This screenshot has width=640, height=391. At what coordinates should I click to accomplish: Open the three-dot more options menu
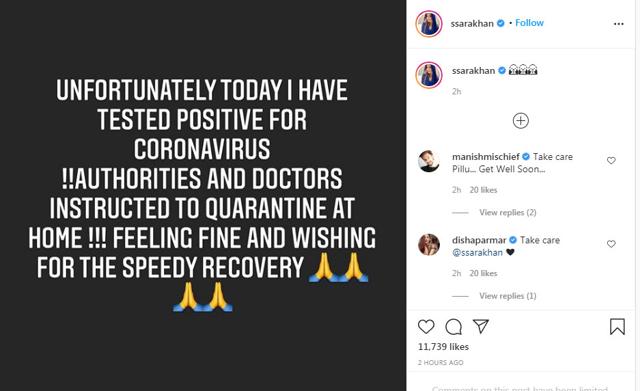tap(618, 24)
